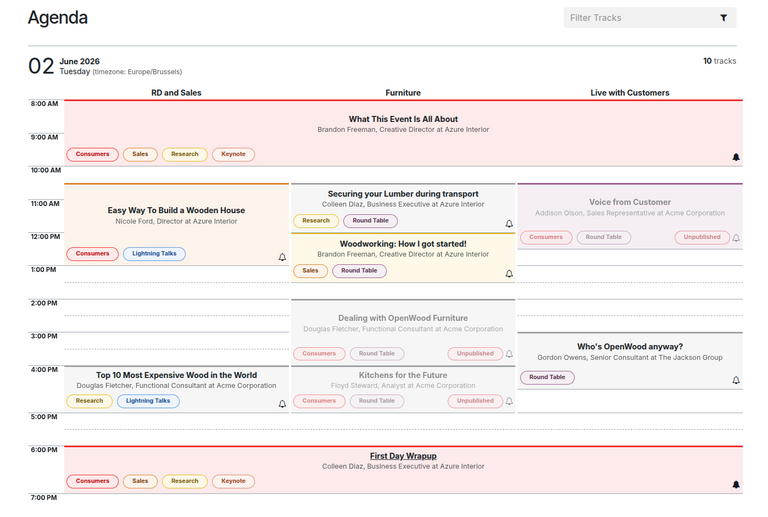Toggle bell on Easy Way To Build a Wooden House
This screenshot has height=517, width=768.
282,257
